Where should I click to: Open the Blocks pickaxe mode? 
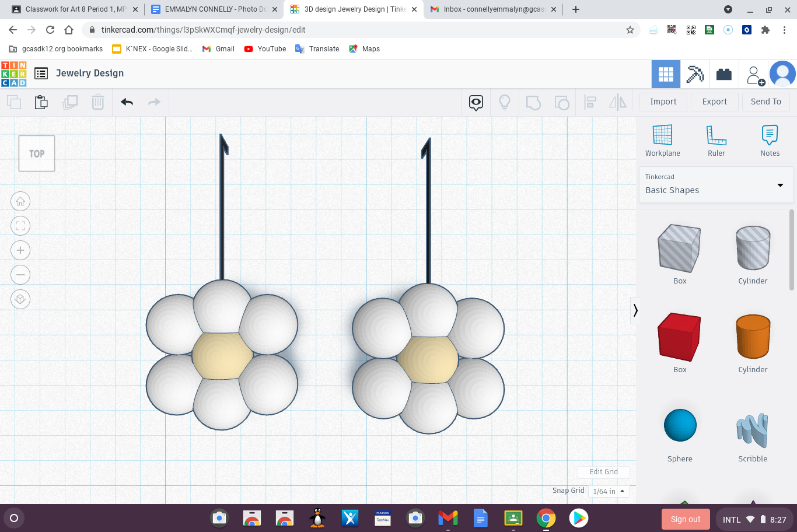695,74
